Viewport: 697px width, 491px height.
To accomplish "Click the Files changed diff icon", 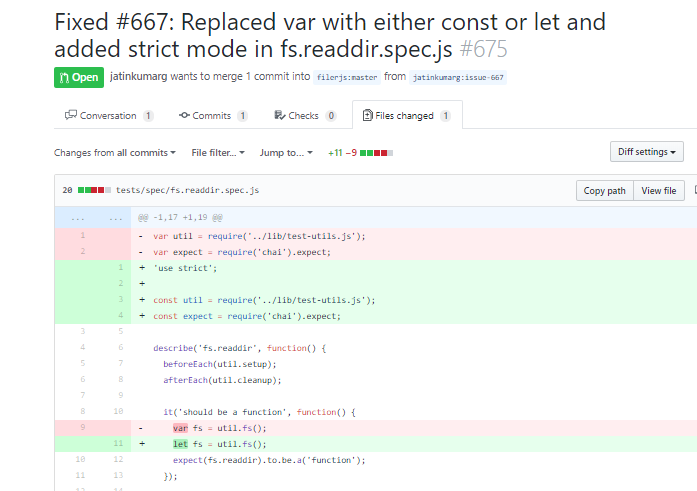I will pyautogui.click(x=367, y=116).
